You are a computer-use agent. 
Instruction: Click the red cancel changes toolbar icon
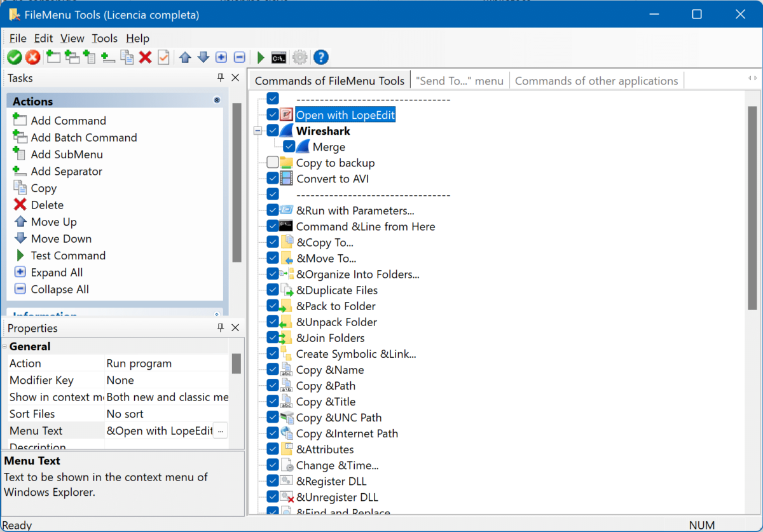[32, 58]
